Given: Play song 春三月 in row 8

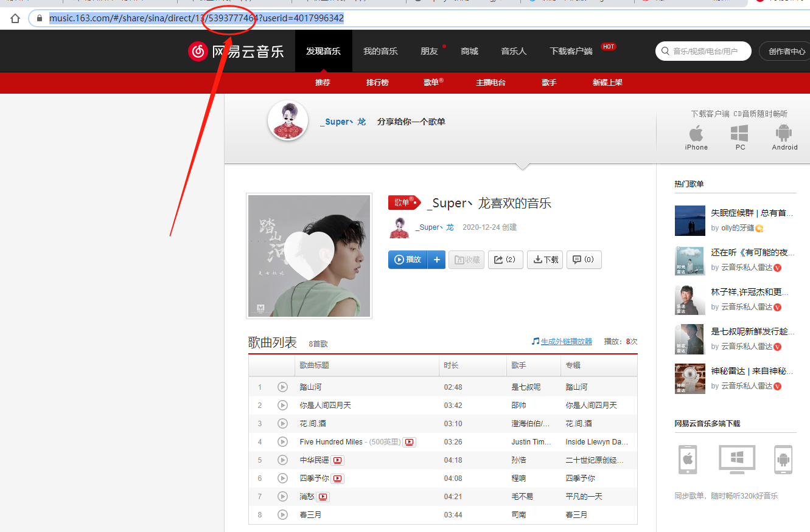Looking at the screenshot, I should point(282,514).
